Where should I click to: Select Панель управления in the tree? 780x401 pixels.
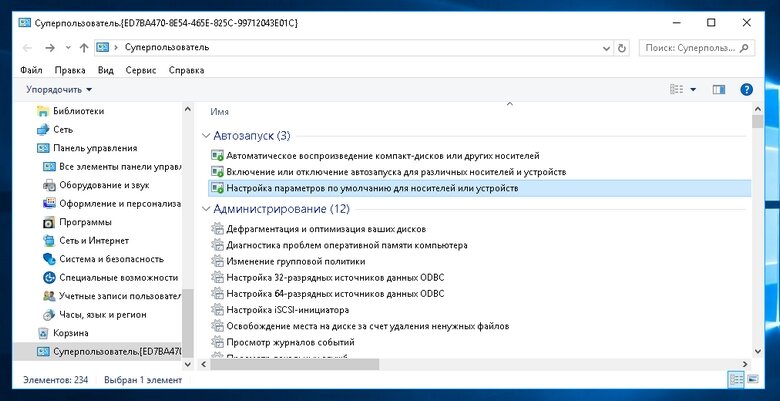click(95, 148)
